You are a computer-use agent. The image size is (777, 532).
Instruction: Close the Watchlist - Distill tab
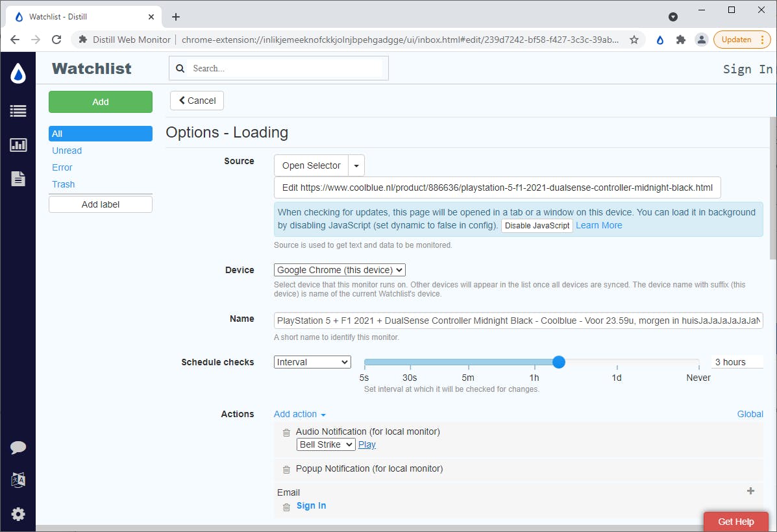[151, 17]
